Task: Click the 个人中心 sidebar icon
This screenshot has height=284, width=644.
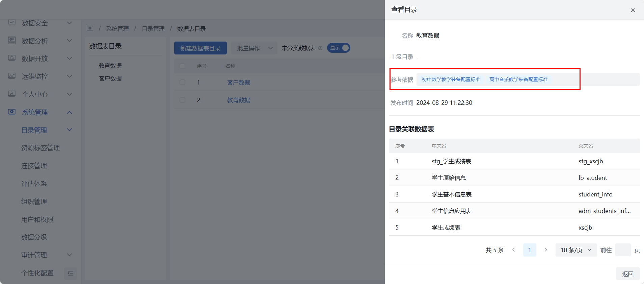Action: point(12,94)
